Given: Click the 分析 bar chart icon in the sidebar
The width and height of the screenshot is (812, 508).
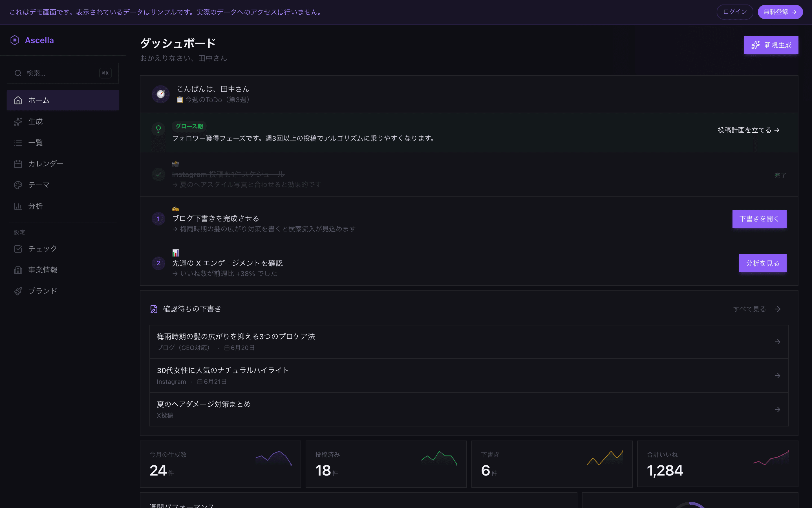Looking at the screenshot, I should coord(18,206).
